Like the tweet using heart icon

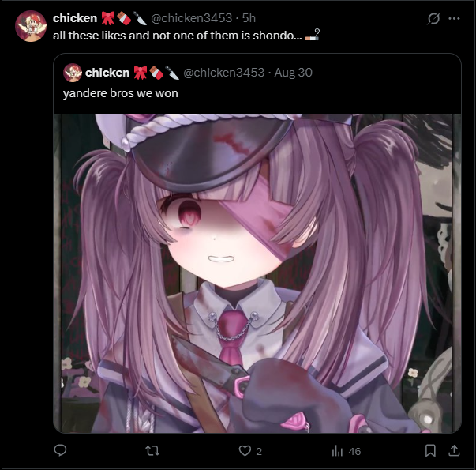point(245,450)
